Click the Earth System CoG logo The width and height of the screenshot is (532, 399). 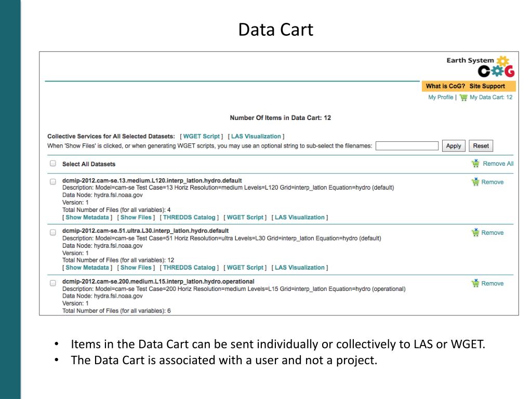(480, 66)
